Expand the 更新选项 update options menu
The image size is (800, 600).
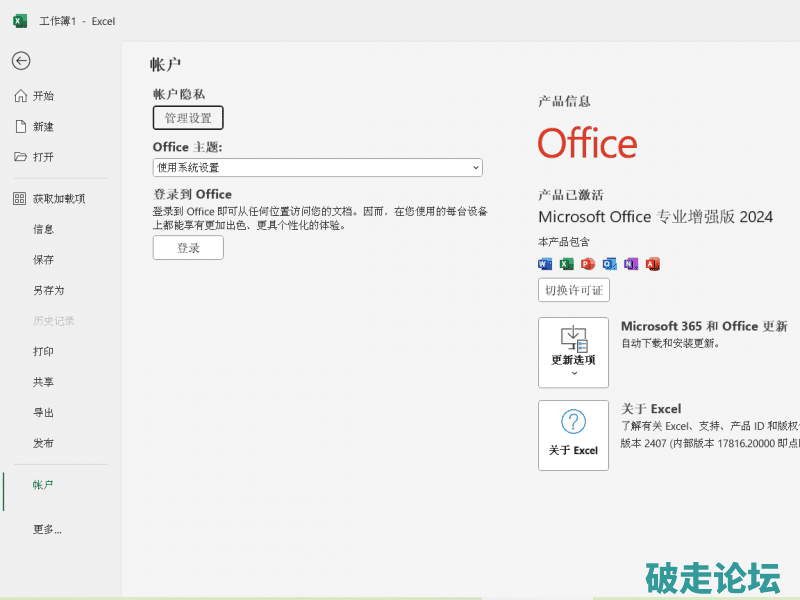(x=573, y=352)
